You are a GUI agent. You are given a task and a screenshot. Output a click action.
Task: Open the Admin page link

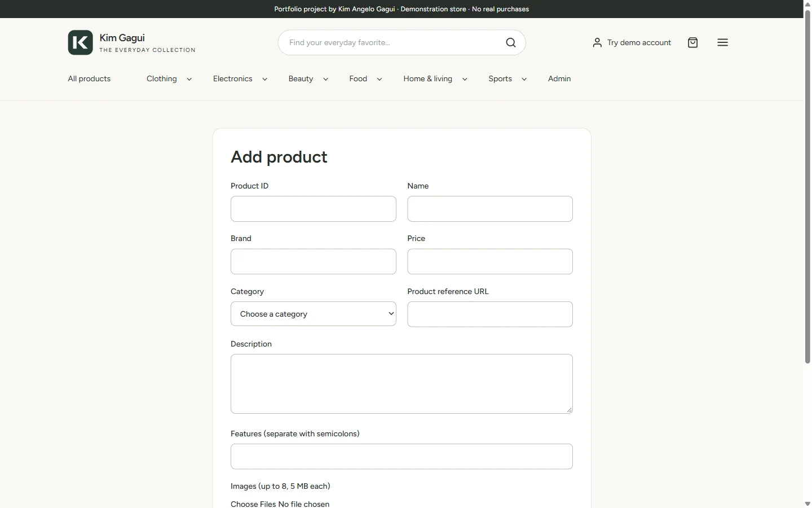pyautogui.click(x=559, y=78)
